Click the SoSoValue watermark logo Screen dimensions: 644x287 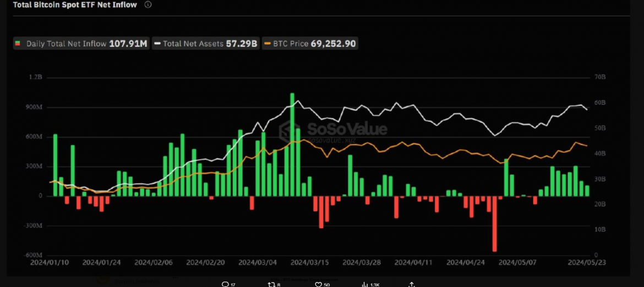pyautogui.click(x=332, y=131)
